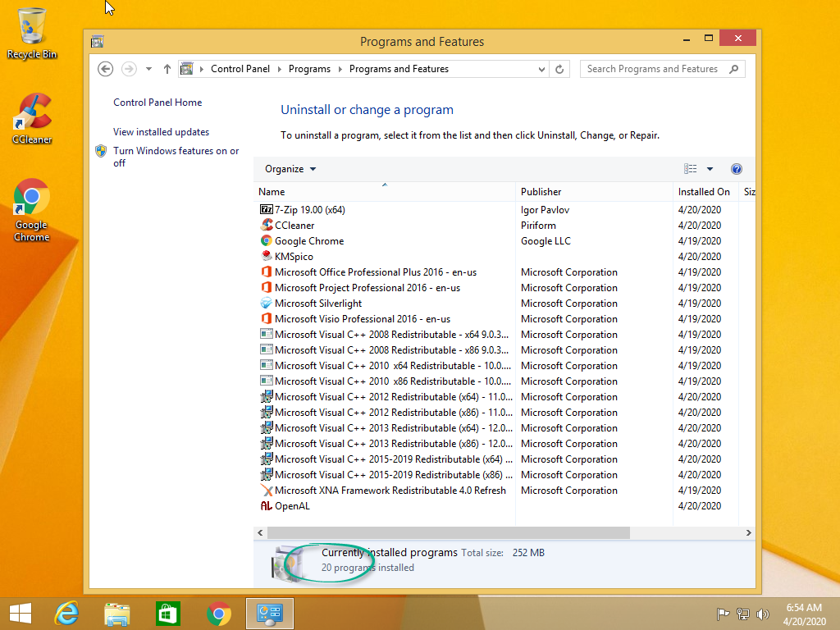
Task: Click the CCleaner icon in program list
Action: 267,226
